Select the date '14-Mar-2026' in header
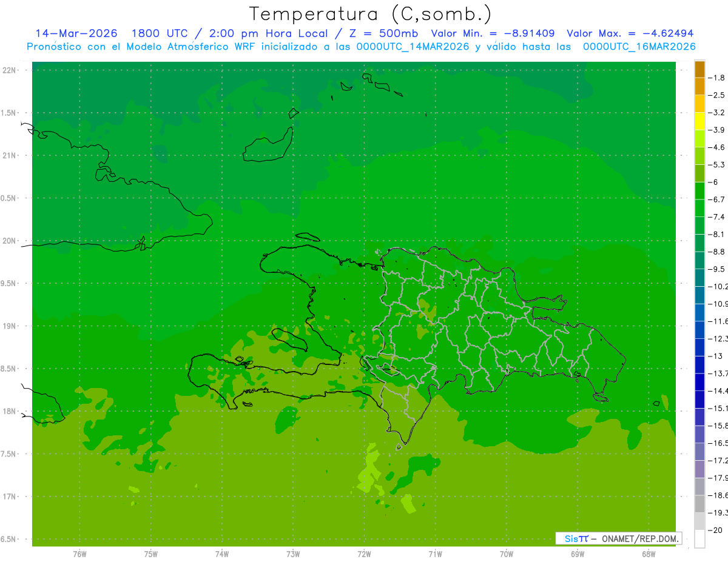 (76, 33)
